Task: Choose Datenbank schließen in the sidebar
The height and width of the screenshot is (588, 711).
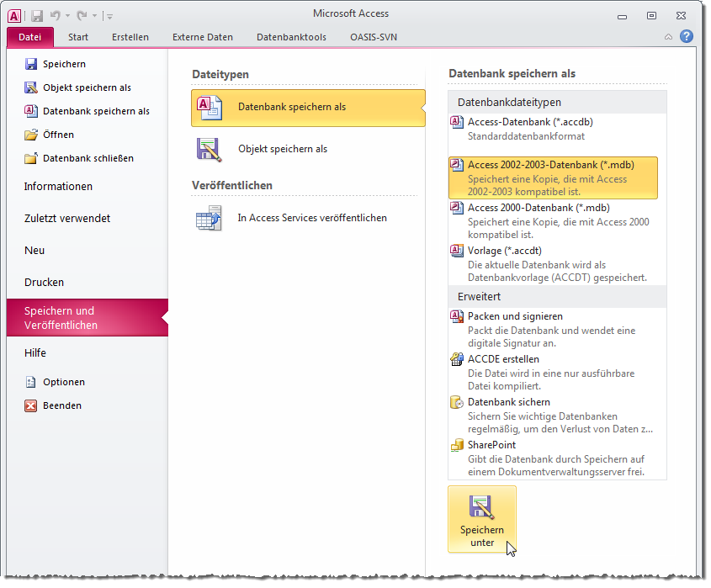Action: click(x=88, y=158)
